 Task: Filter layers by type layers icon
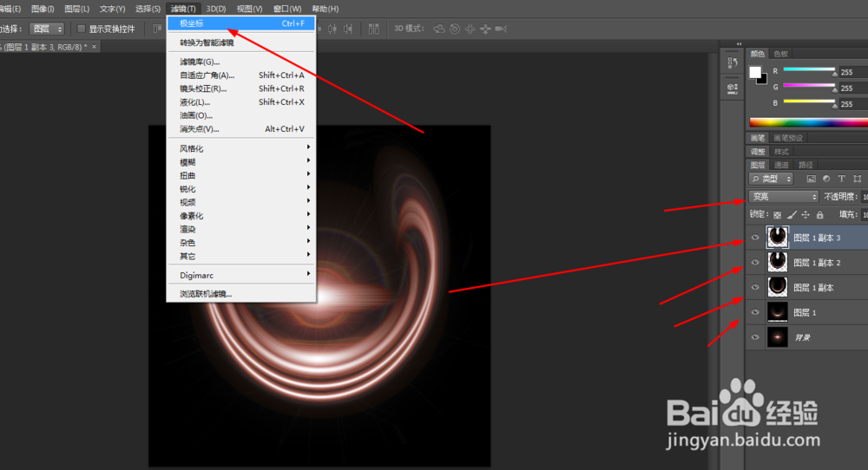841,179
